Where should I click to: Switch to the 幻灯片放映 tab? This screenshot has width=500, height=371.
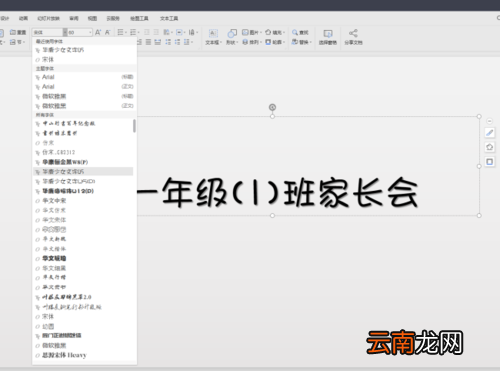48,18
